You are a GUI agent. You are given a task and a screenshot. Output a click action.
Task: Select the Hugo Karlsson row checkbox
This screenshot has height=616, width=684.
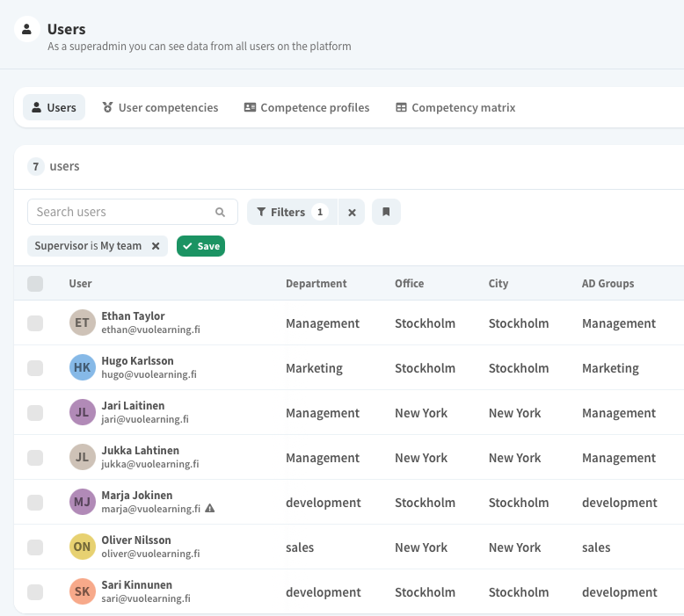(x=35, y=368)
